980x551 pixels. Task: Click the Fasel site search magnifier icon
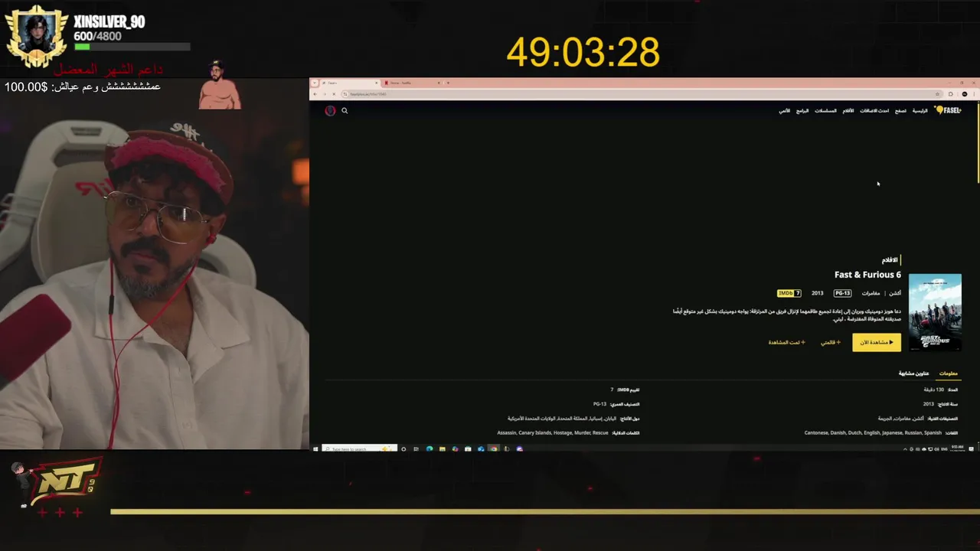pyautogui.click(x=345, y=111)
